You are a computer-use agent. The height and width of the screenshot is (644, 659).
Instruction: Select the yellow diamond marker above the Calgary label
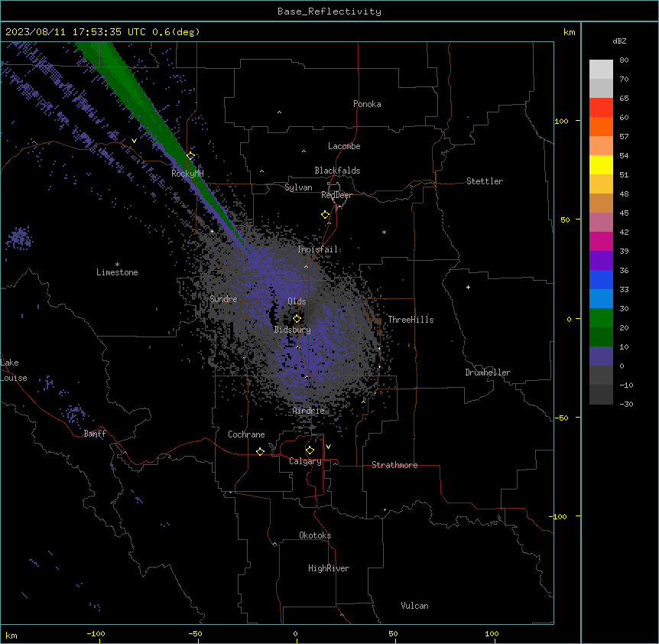coord(310,450)
